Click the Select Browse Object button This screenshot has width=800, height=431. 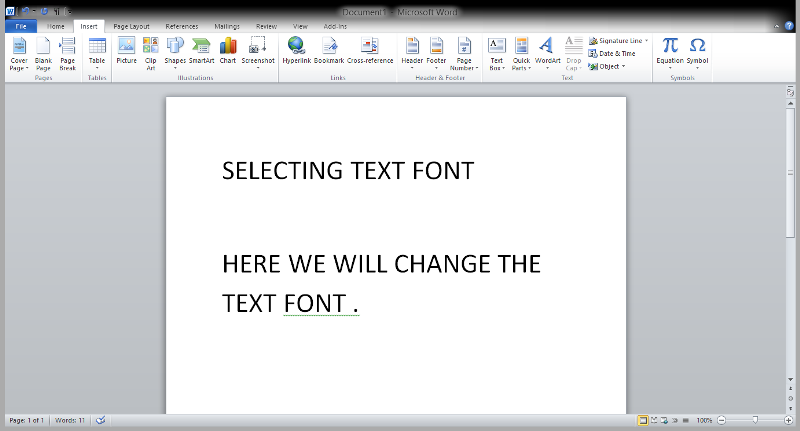pyautogui.click(x=790, y=398)
